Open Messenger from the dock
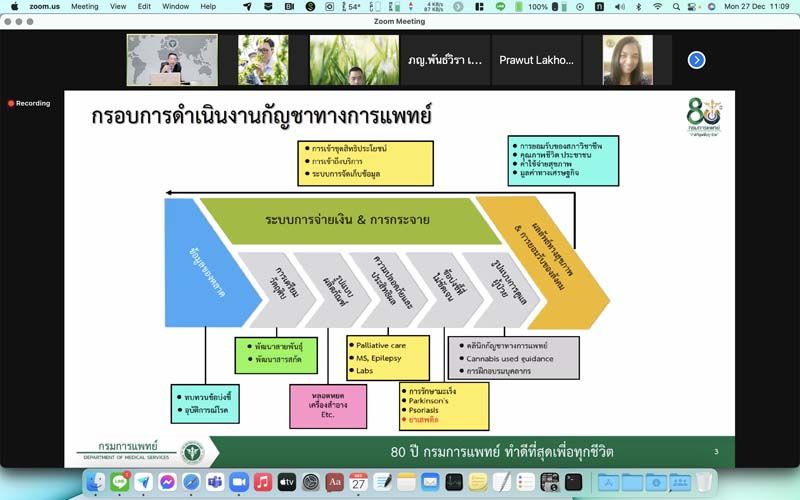 click(x=167, y=482)
